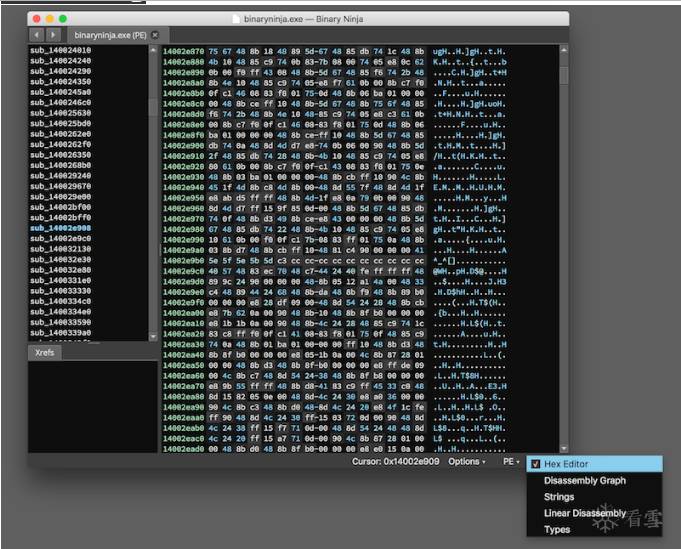Viewport: 681px width, 549px height.
Task: Select function sub_14002bff0
Action: click(x=60, y=217)
